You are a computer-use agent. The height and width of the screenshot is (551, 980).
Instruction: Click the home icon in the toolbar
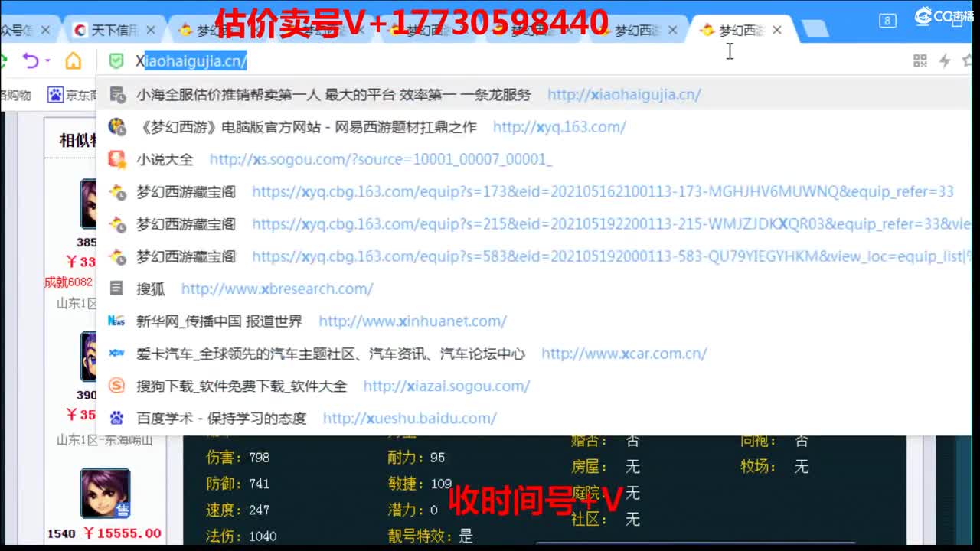click(73, 60)
